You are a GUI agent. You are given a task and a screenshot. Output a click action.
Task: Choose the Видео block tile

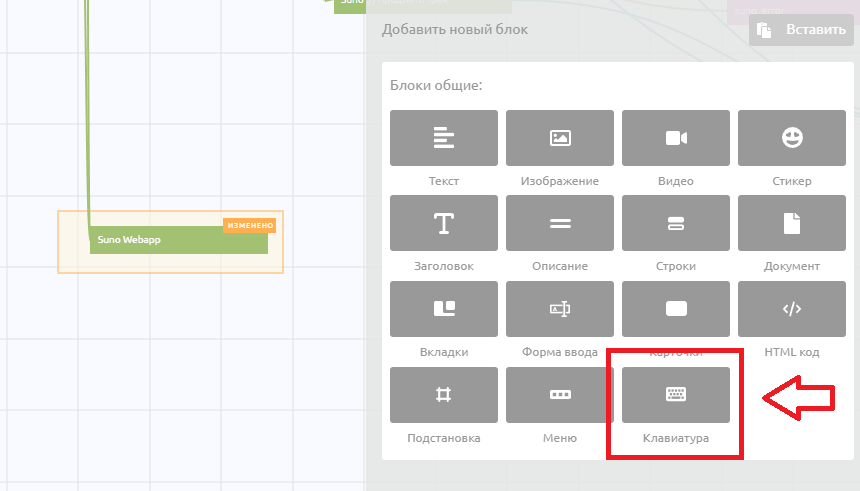pyautogui.click(x=675, y=138)
